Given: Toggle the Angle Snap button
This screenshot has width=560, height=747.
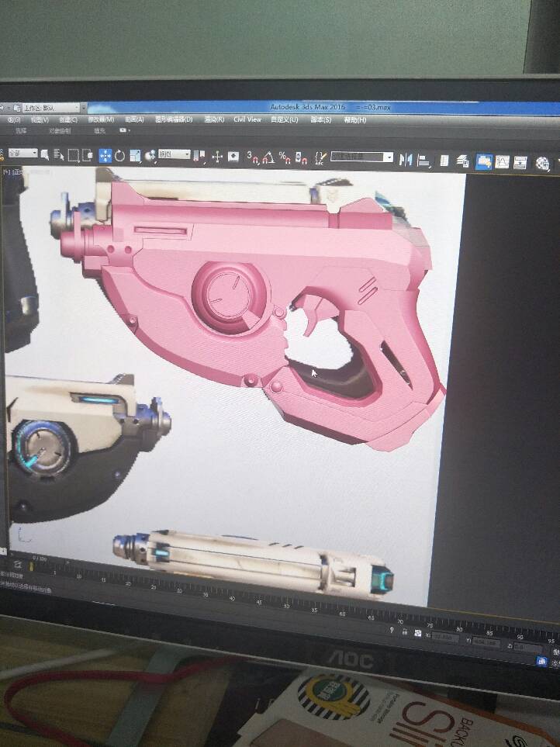Looking at the screenshot, I should pos(268,157).
